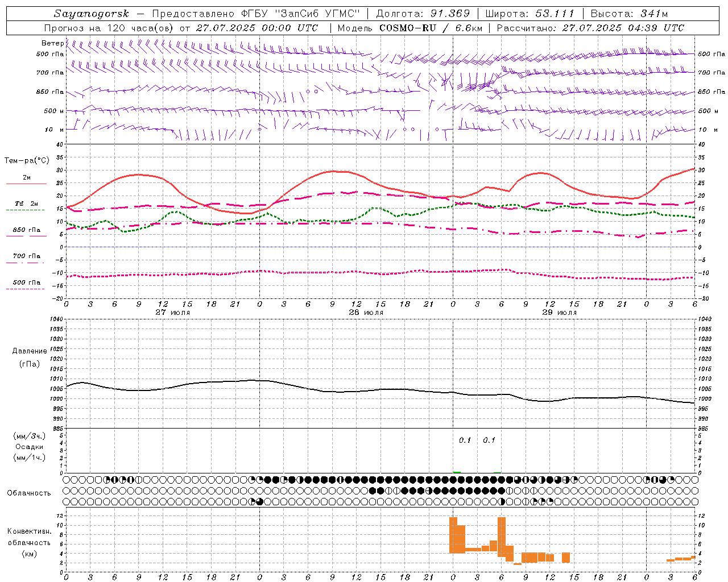
Task: Click the small green precipitation bar
Action: [x=457, y=472]
